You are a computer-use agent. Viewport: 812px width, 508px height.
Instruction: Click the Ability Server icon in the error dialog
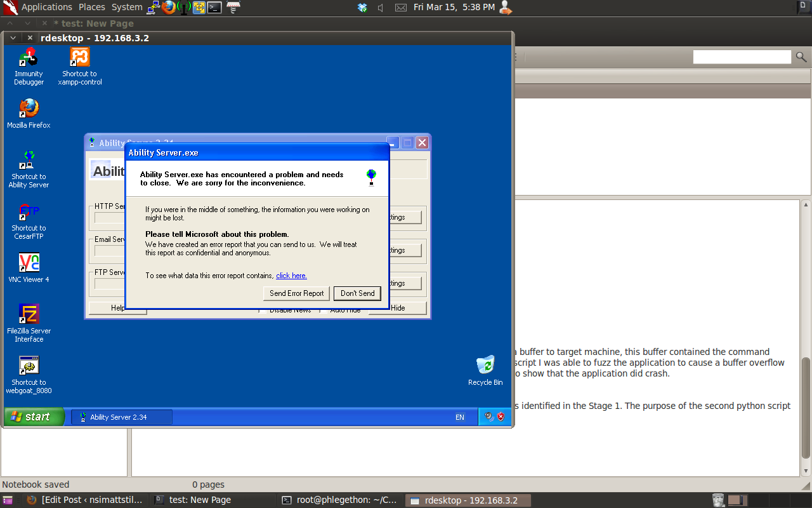click(x=371, y=177)
